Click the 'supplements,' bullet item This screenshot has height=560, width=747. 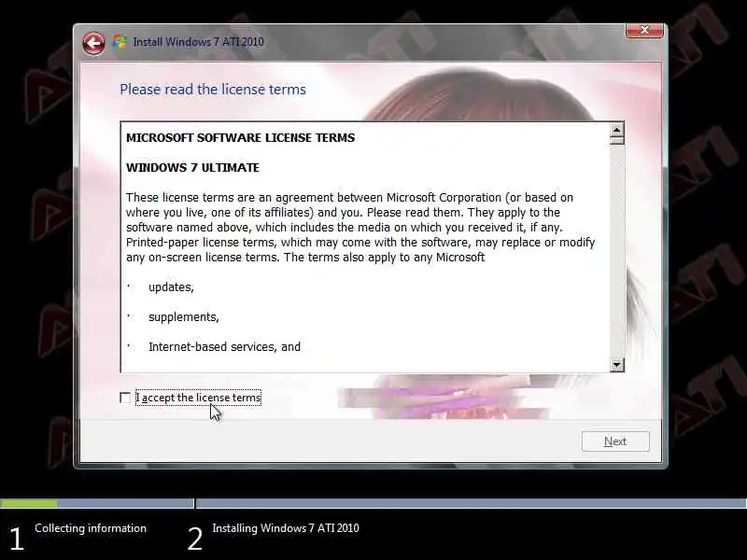[183, 317]
